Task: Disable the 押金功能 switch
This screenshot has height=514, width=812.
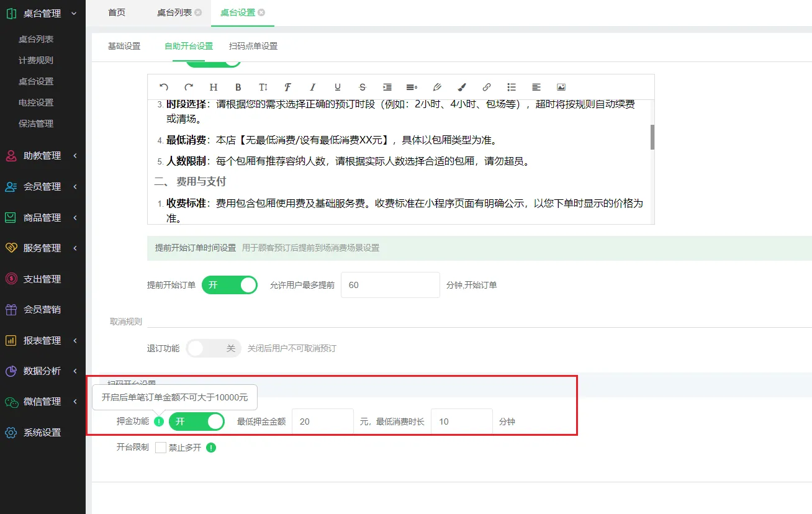Action: pos(196,422)
